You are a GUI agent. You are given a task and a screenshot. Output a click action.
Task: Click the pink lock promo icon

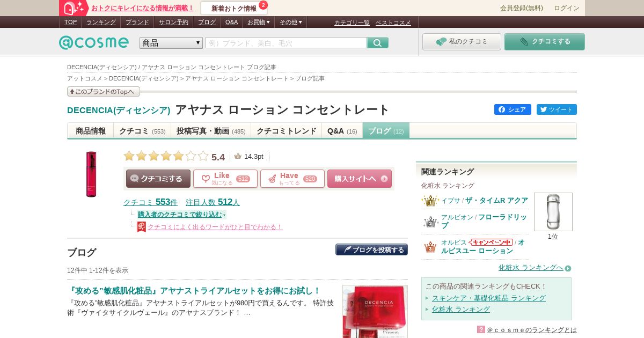pyautogui.click(x=74, y=8)
